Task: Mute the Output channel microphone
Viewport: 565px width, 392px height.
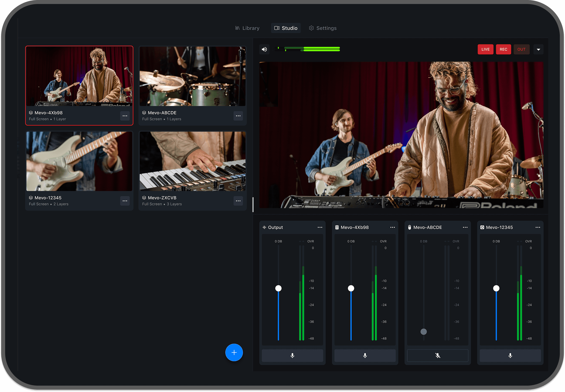Action: [x=292, y=355]
